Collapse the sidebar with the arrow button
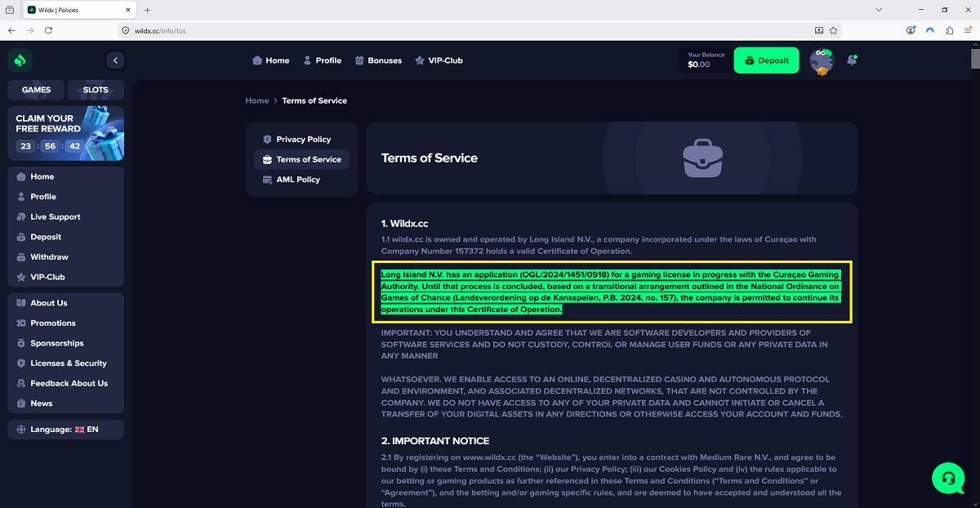The image size is (980, 508). 115,60
